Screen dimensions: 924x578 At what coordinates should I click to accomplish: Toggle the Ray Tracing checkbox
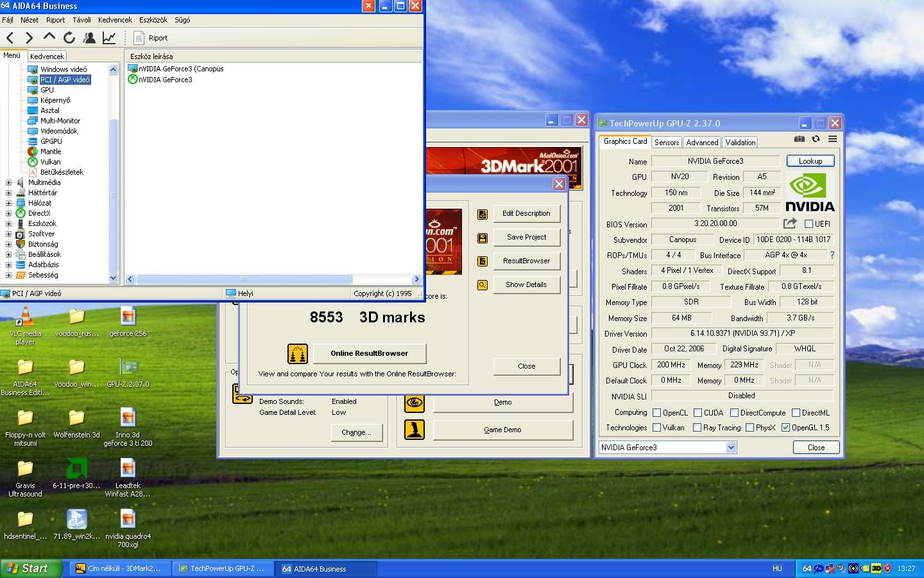[697, 428]
